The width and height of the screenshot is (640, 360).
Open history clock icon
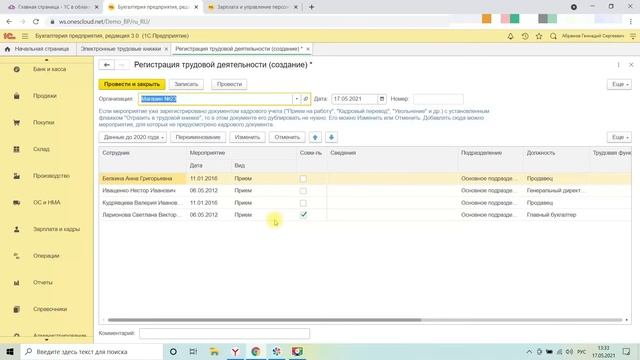[525, 36]
